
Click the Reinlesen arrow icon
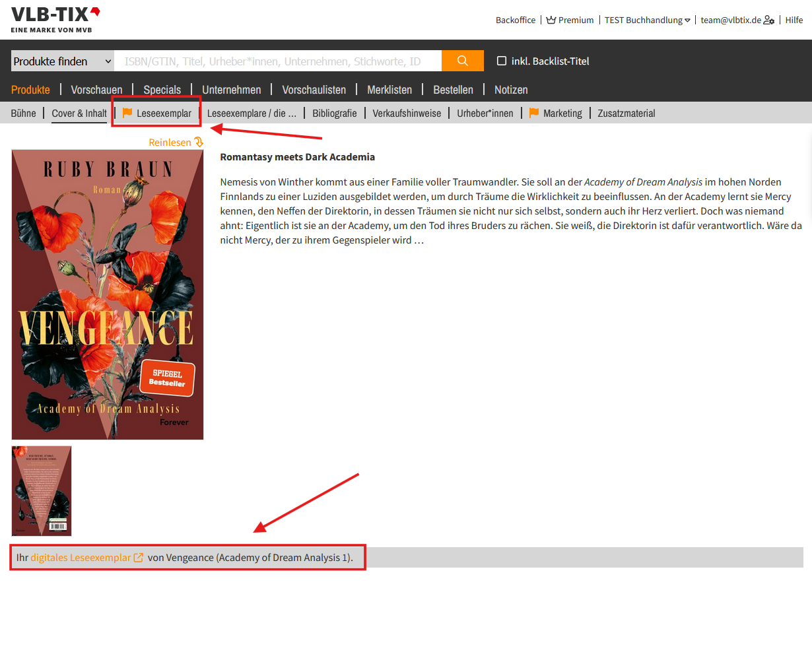[199, 142]
